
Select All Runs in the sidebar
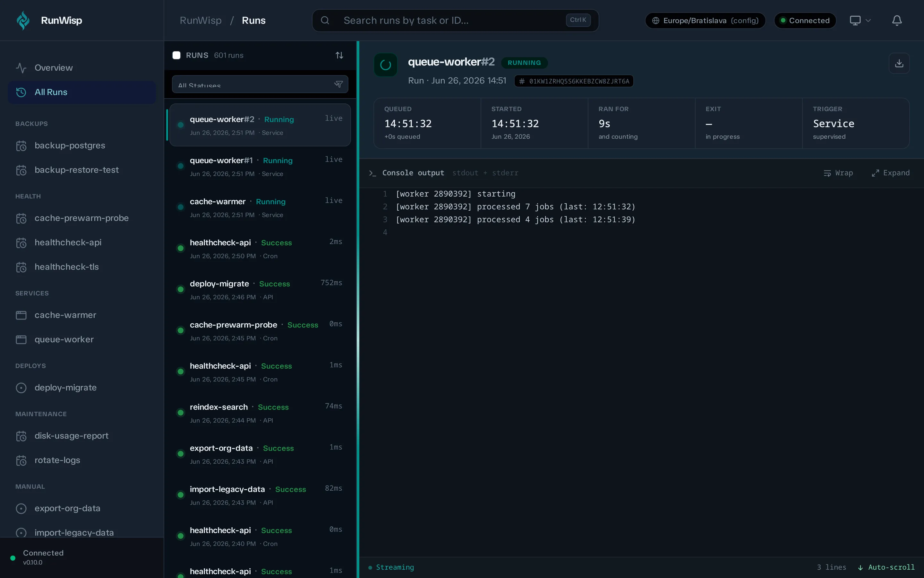(82, 92)
